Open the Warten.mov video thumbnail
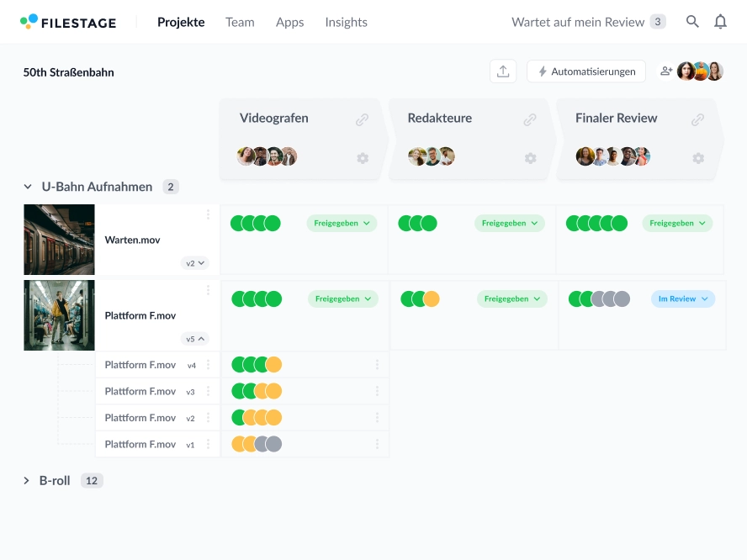 point(59,240)
